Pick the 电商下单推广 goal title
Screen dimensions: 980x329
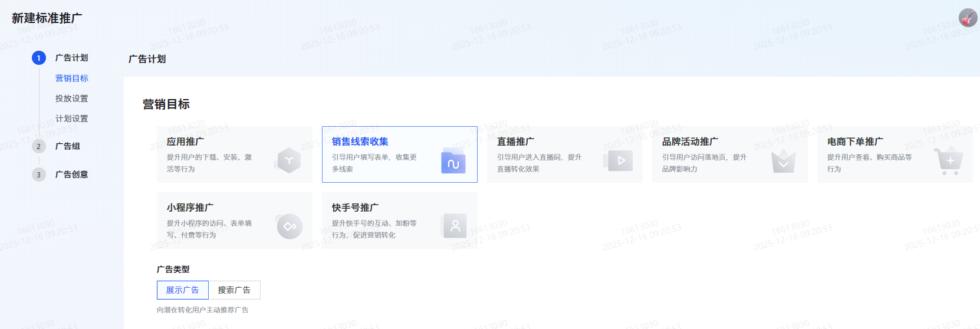click(854, 142)
